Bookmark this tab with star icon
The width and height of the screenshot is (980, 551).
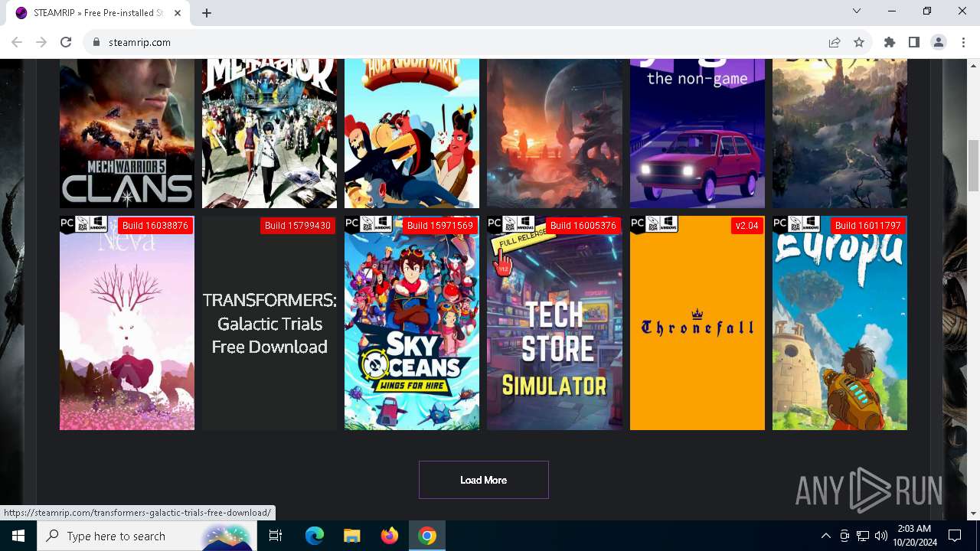tap(859, 42)
